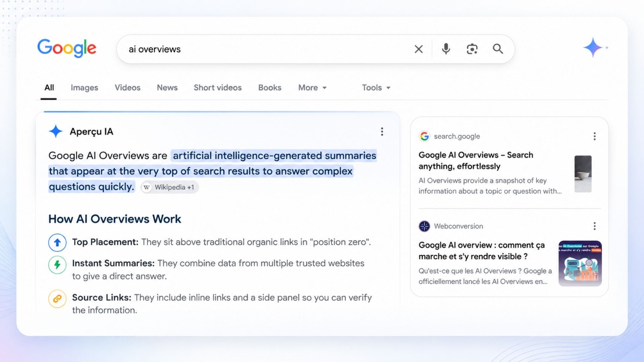Open the Wikipedia +1 source chip
The image size is (644, 362).
[x=170, y=187]
